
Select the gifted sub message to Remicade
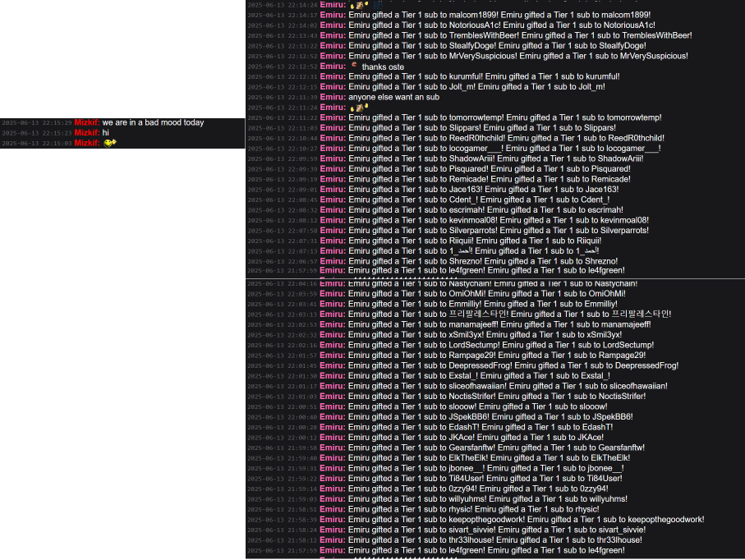[490, 179]
